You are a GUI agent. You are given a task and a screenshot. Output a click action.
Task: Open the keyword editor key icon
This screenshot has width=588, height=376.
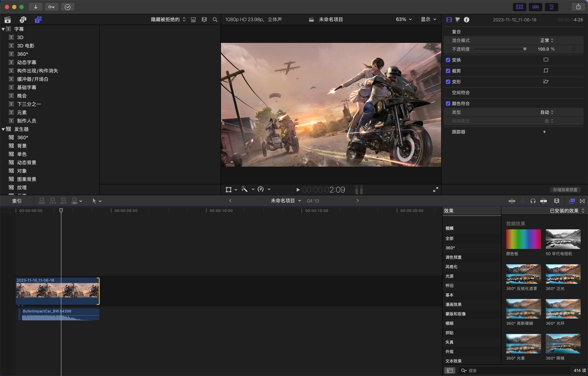(52, 7)
